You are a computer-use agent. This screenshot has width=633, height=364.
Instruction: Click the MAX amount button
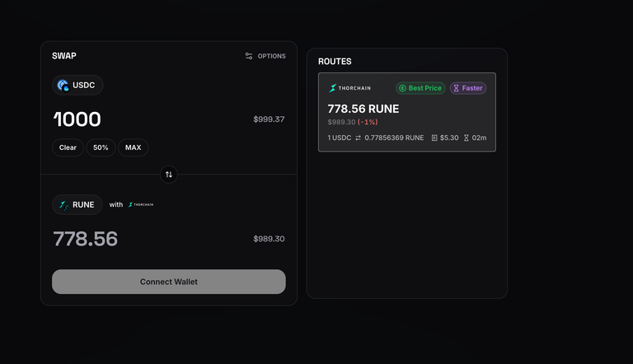[x=134, y=147]
